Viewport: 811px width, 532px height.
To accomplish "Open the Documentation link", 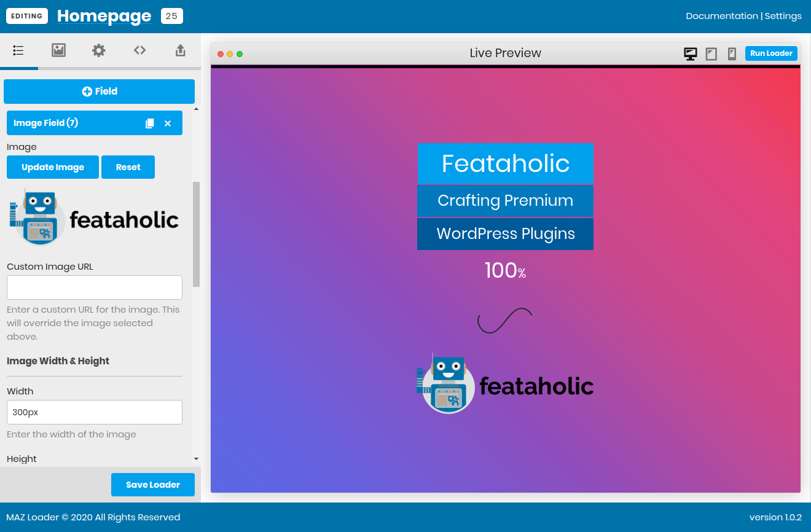I will point(722,16).
